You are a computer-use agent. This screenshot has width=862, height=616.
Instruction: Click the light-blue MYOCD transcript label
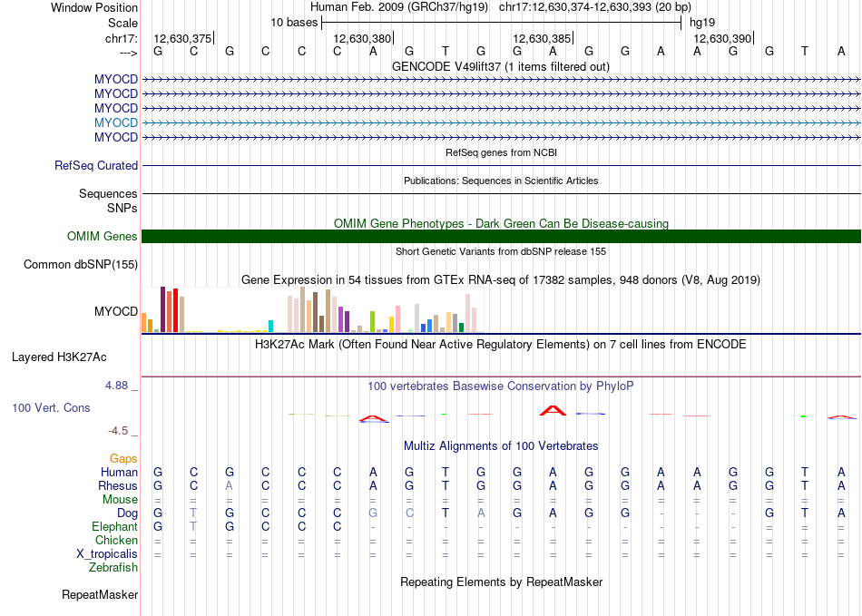(116, 122)
